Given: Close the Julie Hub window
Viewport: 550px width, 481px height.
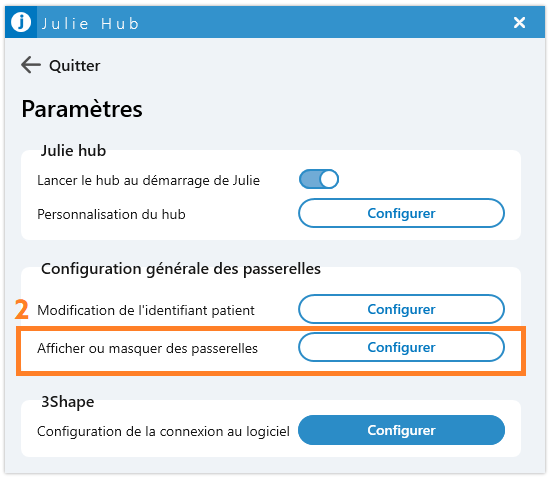Looking at the screenshot, I should 519,22.
